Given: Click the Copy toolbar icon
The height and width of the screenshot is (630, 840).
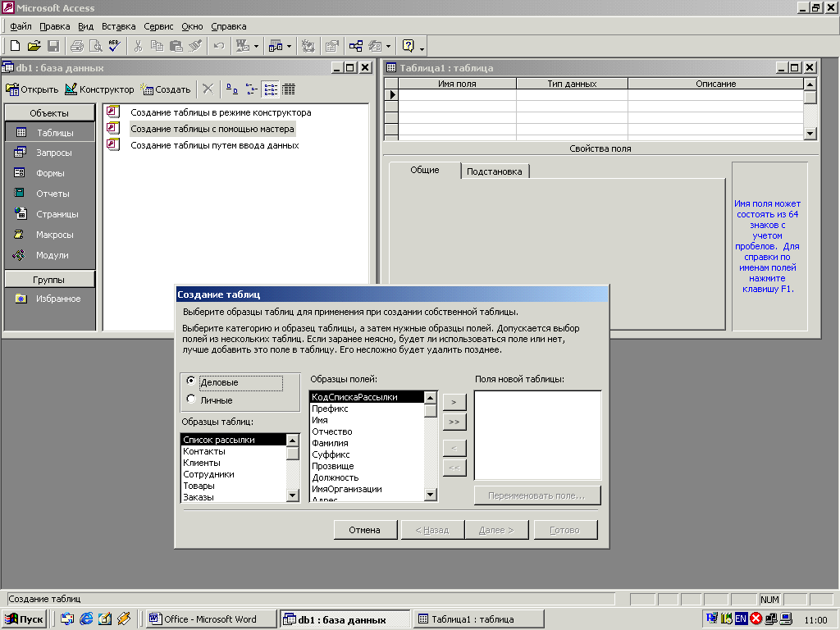Looking at the screenshot, I should coord(157,47).
